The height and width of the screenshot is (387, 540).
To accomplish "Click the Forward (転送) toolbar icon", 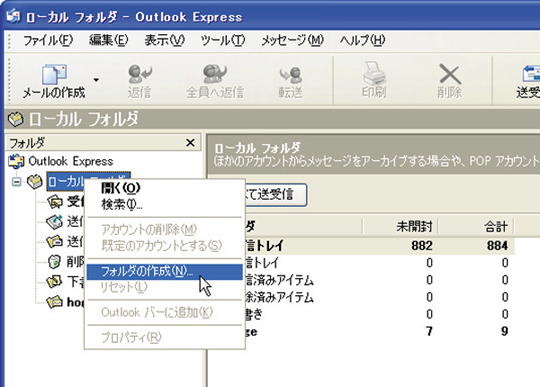I will [x=291, y=75].
